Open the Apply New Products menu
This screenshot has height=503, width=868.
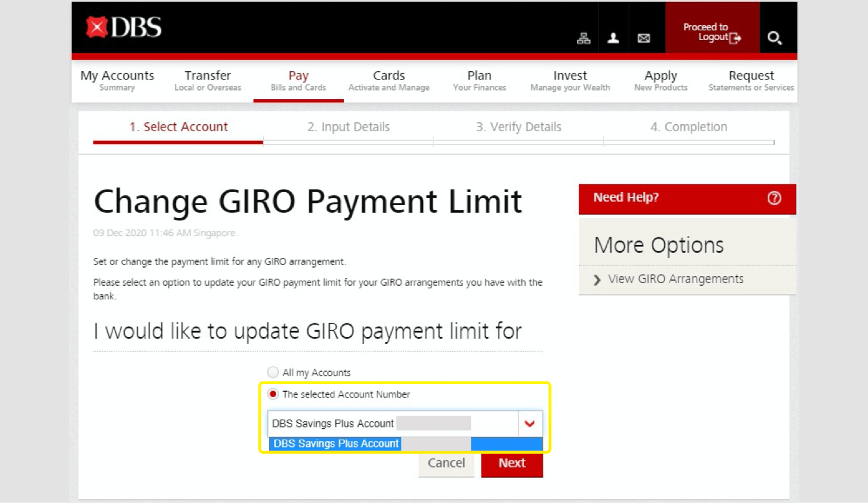tap(660, 81)
